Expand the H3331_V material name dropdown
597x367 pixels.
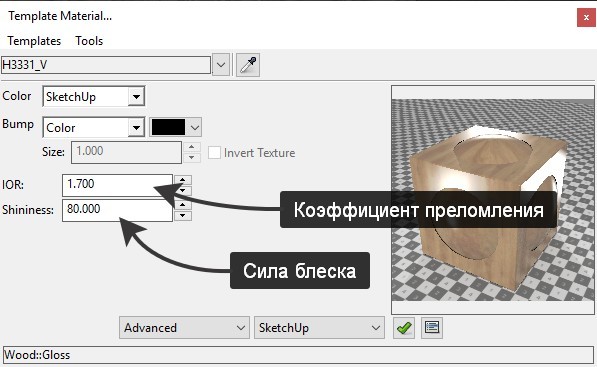click(221, 65)
